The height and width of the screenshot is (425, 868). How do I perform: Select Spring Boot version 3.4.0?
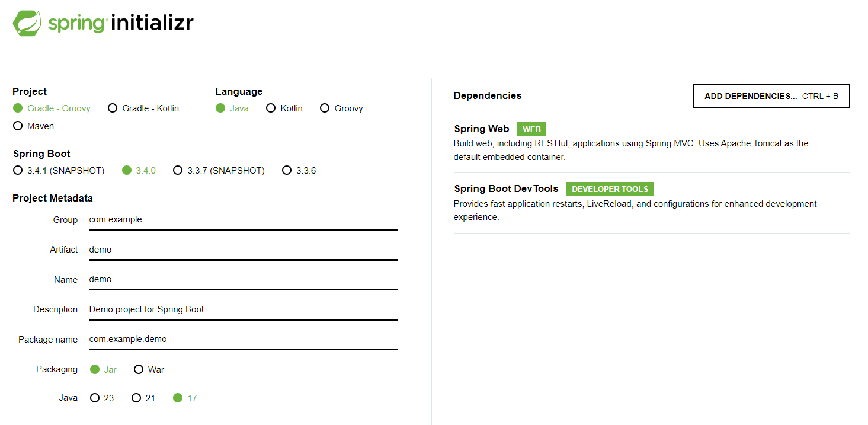click(x=139, y=171)
